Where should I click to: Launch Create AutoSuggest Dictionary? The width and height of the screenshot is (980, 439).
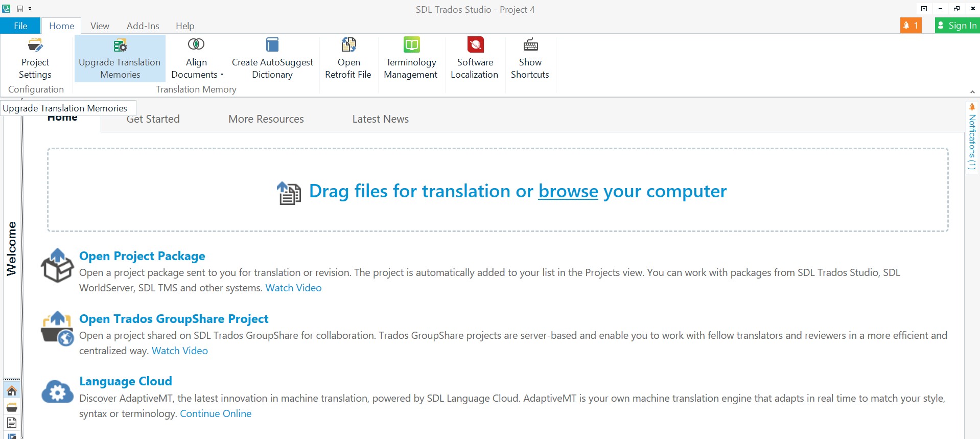pos(272,58)
